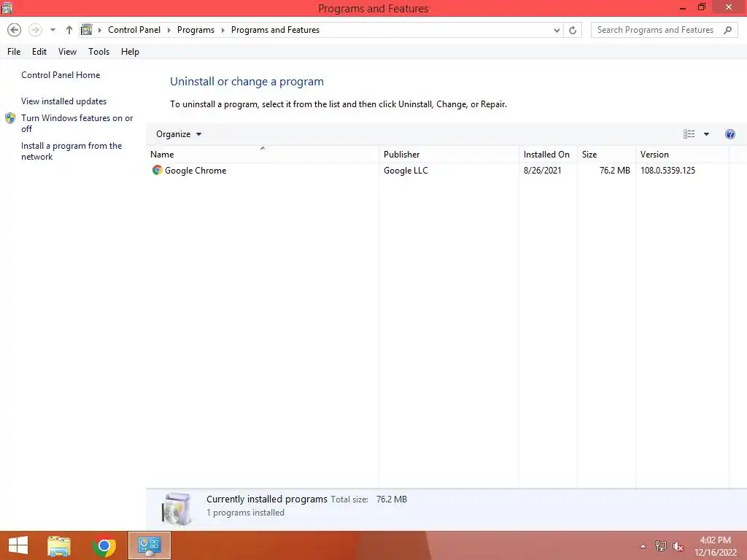Click version 108.0.5359.125 cell
This screenshot has height=560, width=747.
[x=667, y=171]
